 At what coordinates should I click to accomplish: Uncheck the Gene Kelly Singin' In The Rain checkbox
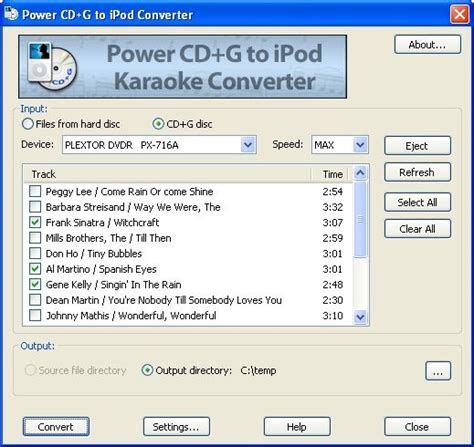[x=35, y=284]
